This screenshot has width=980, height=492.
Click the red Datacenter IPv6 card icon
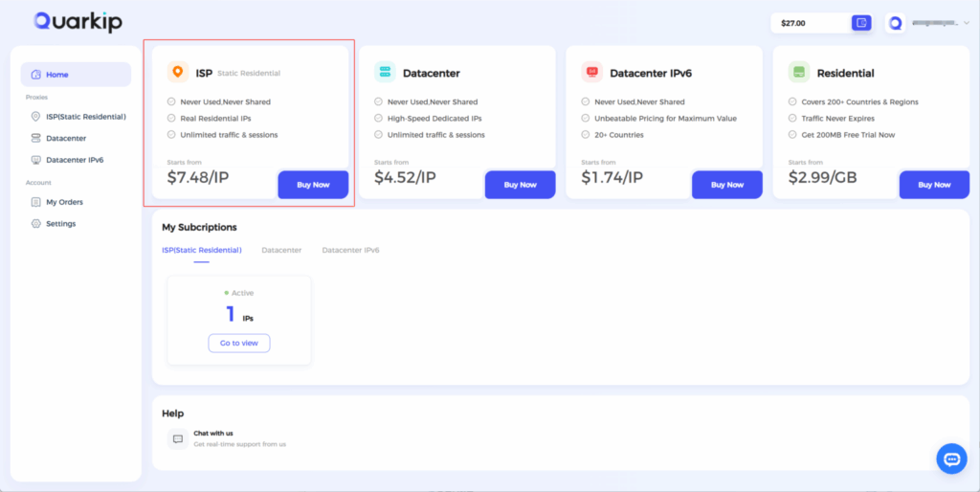(591, 72)
